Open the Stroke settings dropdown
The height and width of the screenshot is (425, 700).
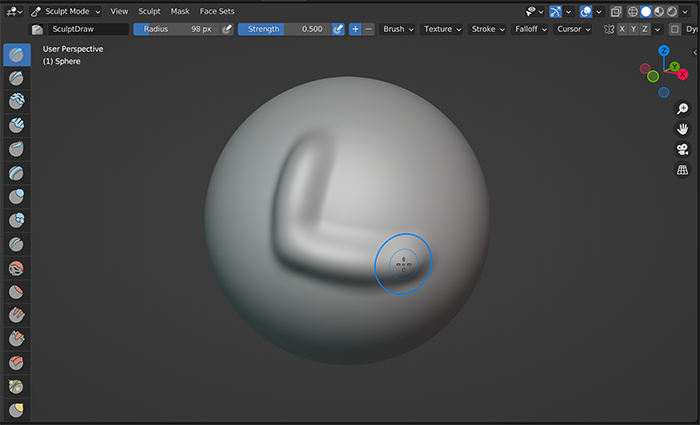click(488, 29)
